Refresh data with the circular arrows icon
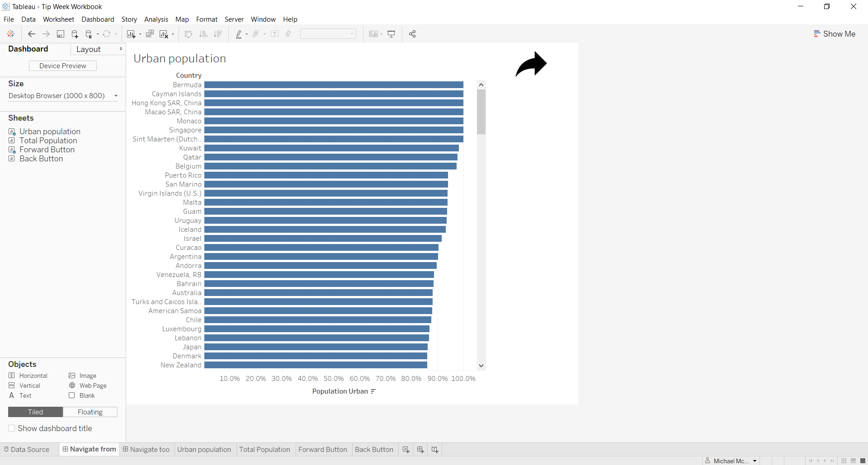 click(x=107, y=34)
